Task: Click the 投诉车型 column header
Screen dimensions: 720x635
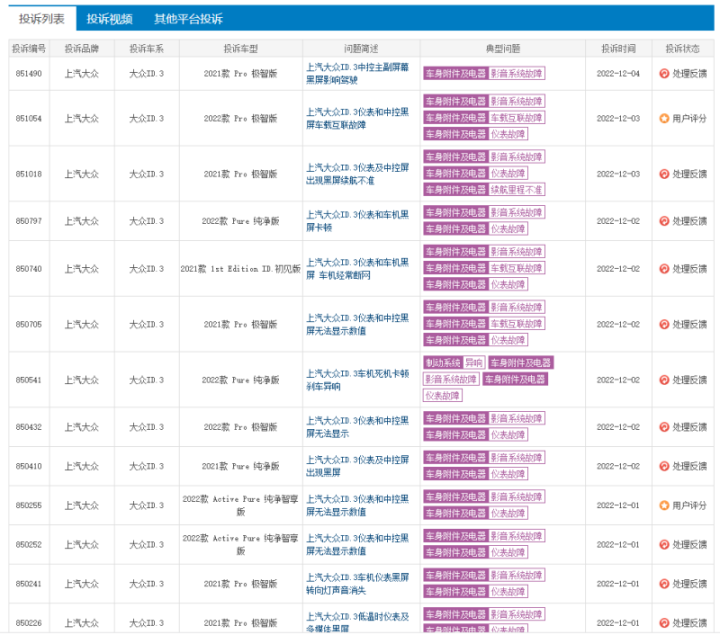Action: pyautogui.click(x=241, y=49)
